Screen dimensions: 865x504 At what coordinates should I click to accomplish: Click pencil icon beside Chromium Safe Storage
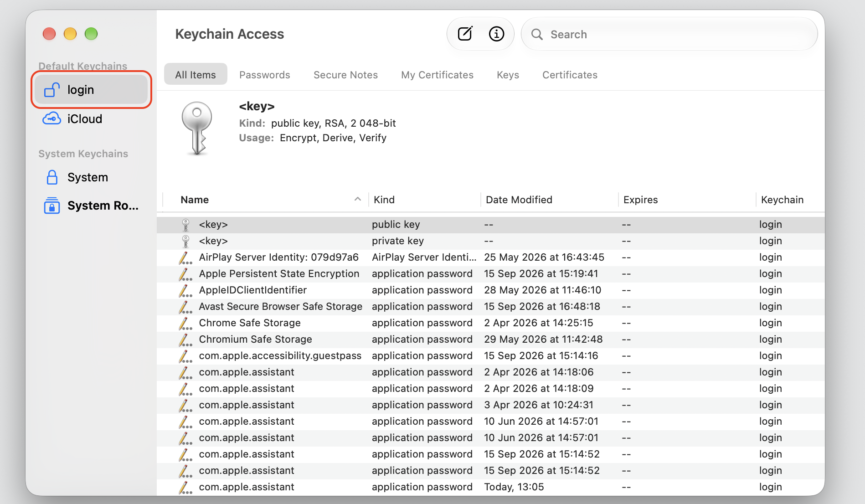(185, 339)
